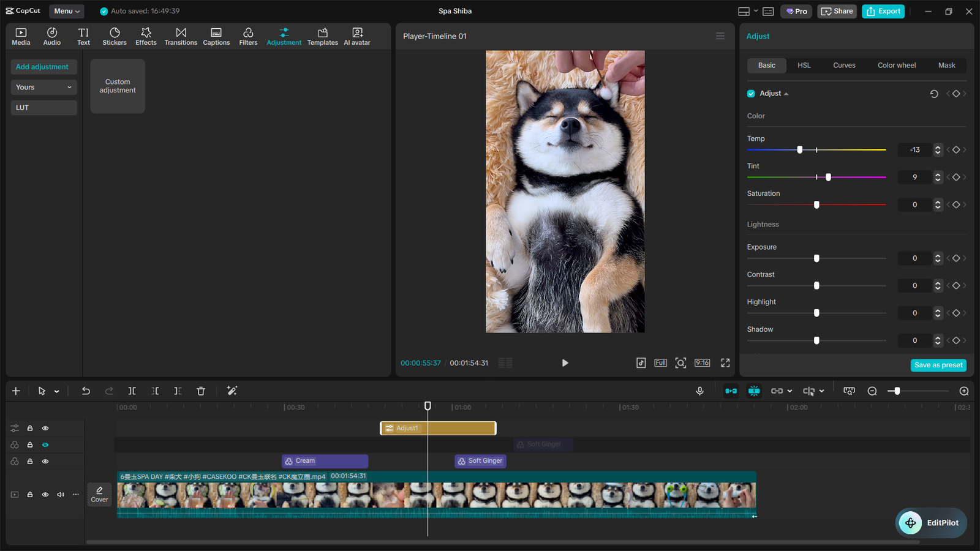Open the Captions panel
The image size is (980, 551).
tap(216, 36)
